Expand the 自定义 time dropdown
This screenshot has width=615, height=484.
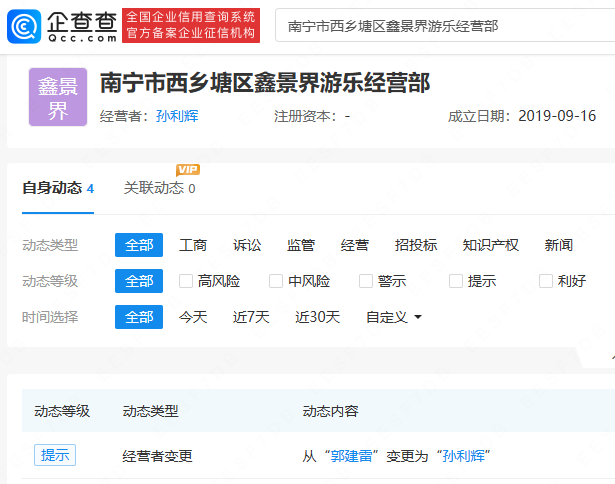(x=394, y=317)
